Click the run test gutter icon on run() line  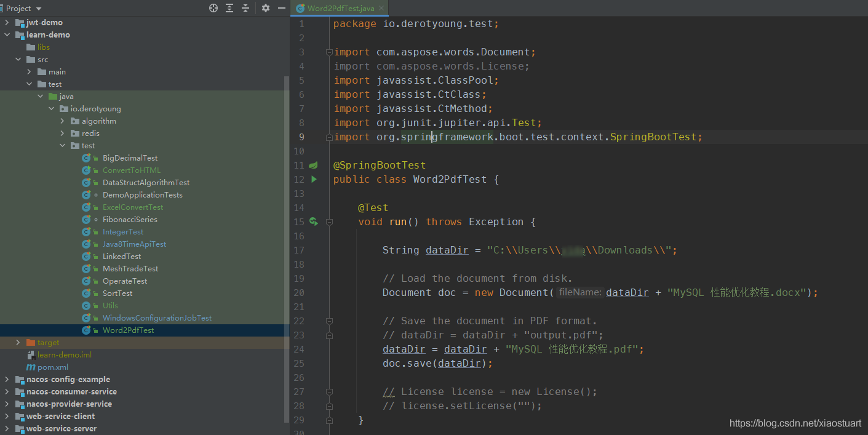[x=314, y=221]
